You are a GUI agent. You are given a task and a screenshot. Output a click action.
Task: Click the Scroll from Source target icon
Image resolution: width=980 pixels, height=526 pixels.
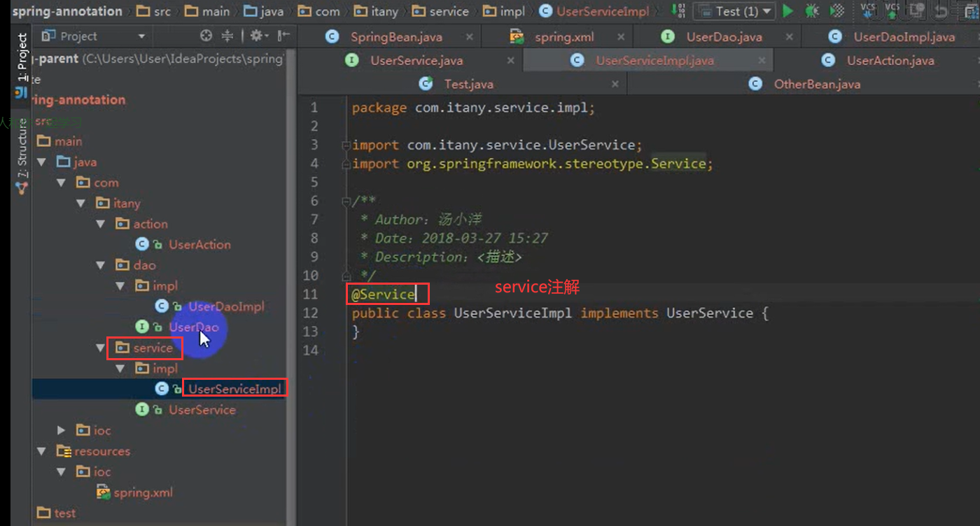coord(206,36)
